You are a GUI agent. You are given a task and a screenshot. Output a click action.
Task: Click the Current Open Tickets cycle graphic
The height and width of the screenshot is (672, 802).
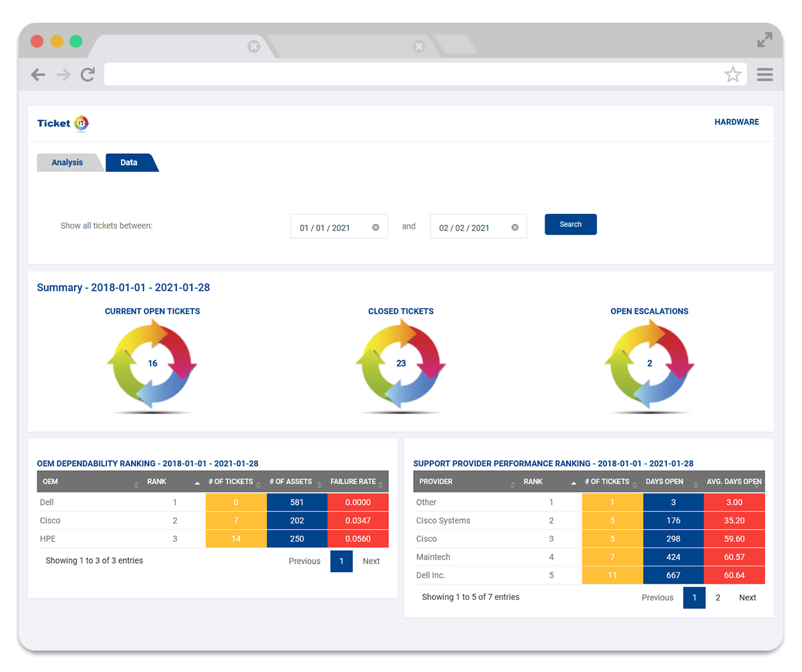[152, 364]
